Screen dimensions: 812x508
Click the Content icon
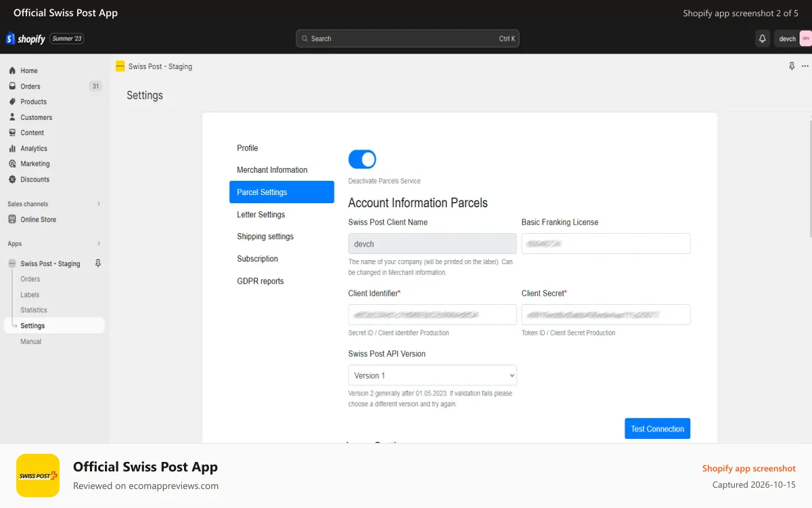[x=12, y=133]
